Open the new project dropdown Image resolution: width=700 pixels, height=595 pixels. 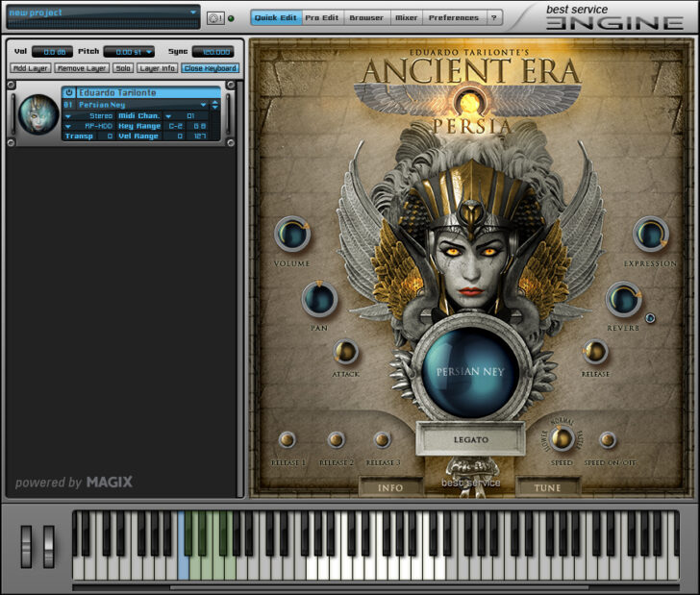tap(193, 13)
